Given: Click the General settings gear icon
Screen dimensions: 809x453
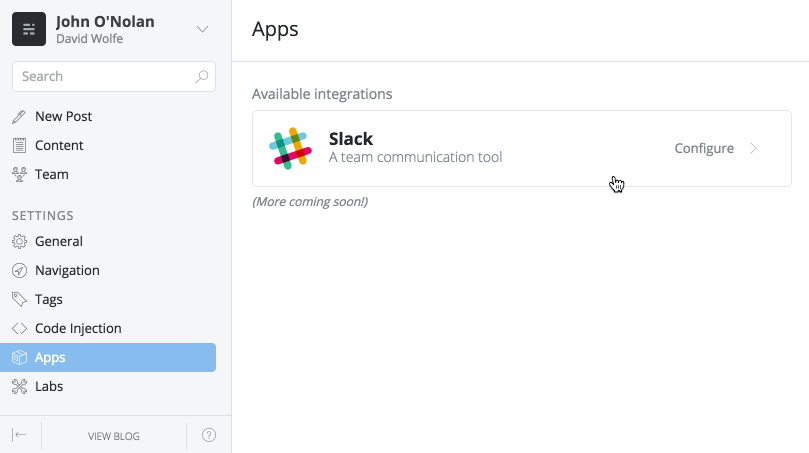Looking at the screenshot, I should click(x=19, y=241).
